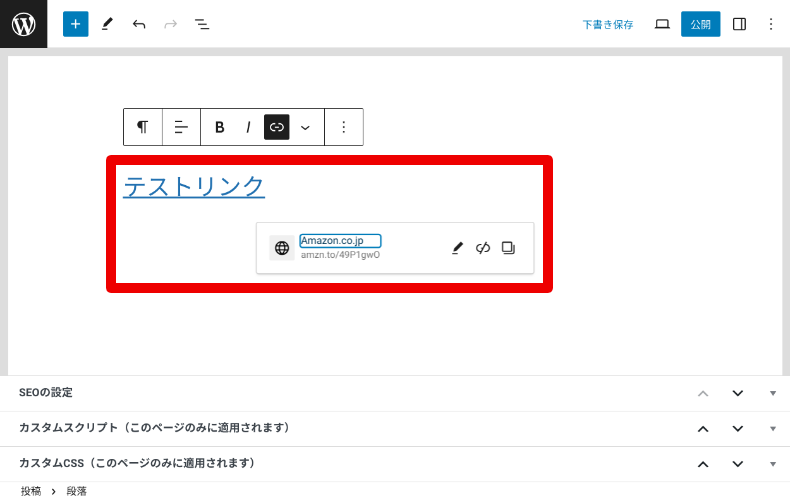This screenshot has height=501, width=790.
Task: Open the laptop preview icon
Action: click(662, 24)
